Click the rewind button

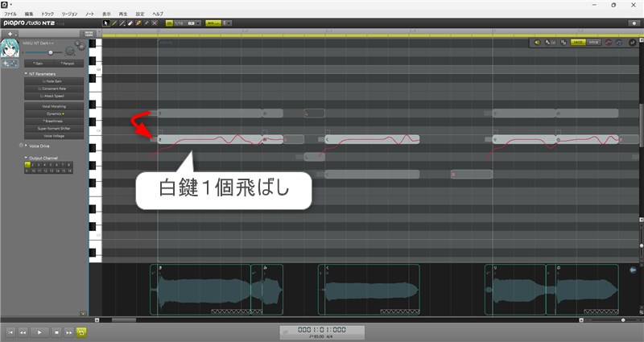23,332
